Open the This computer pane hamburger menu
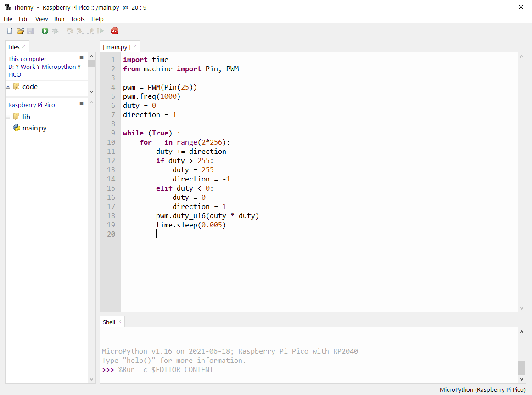 coord(81,58)
